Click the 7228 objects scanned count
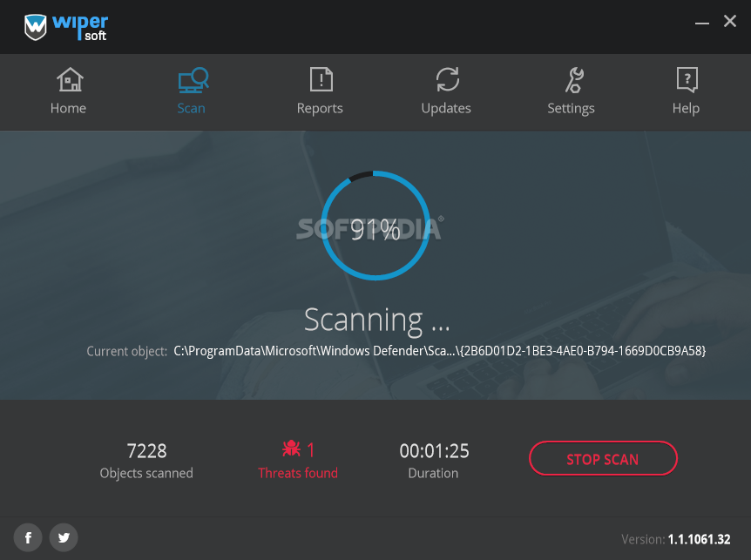751x560 pixels. (x=146, y=451)
